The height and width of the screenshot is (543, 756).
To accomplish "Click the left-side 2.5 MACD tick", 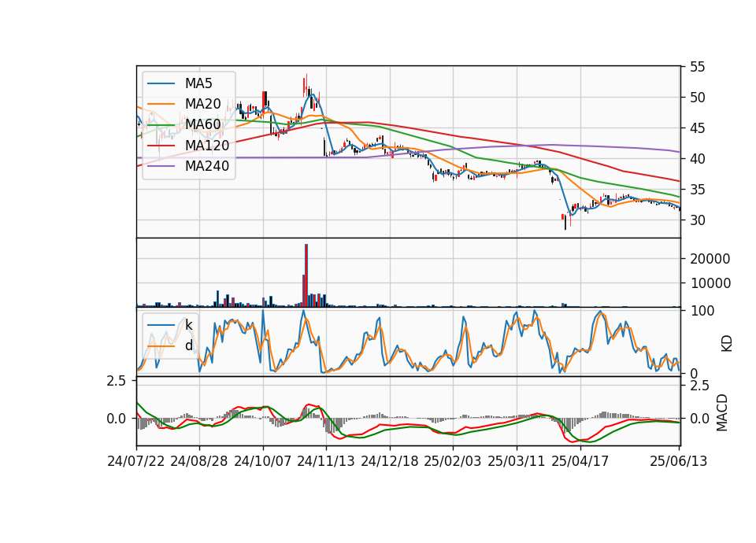I will (x=117, y=381).
